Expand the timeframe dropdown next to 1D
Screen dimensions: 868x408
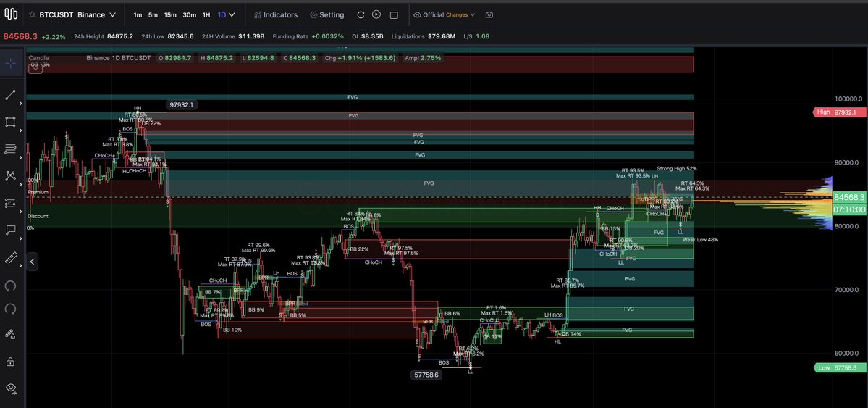[232, 15]
